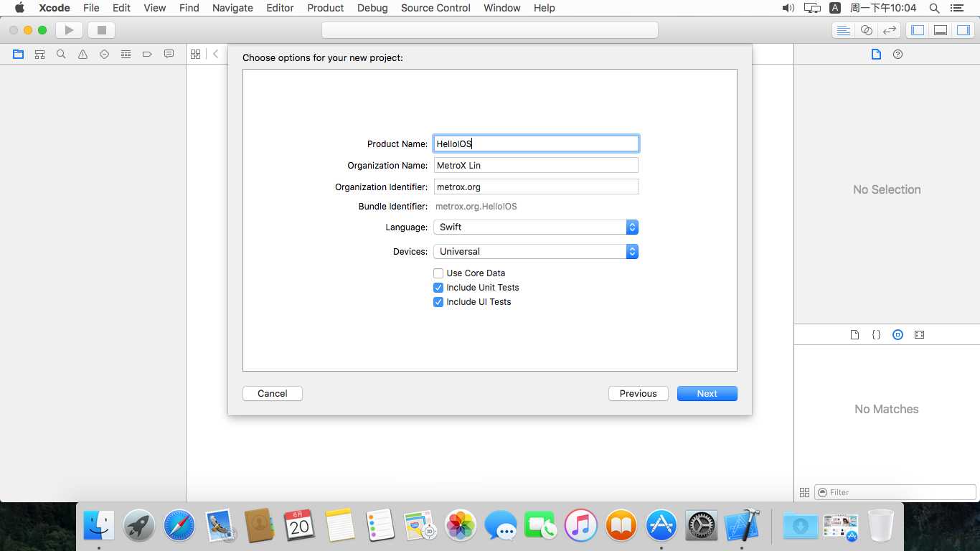980x551 pixels.
Task: Click the Cancel button
Action: point(273,394)
